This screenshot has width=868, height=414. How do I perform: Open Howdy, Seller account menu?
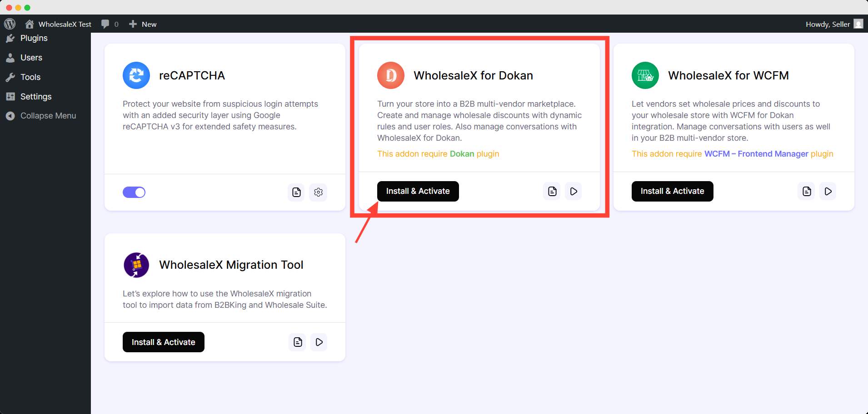828,24
